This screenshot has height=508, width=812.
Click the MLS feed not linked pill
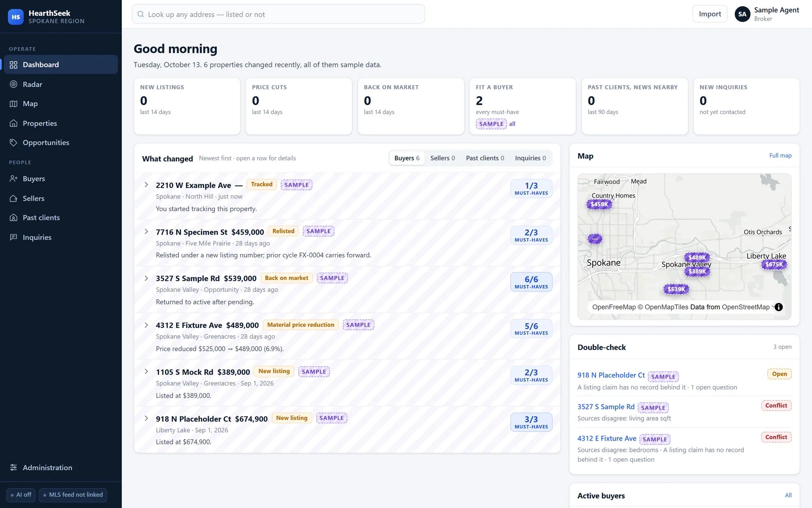73,495
